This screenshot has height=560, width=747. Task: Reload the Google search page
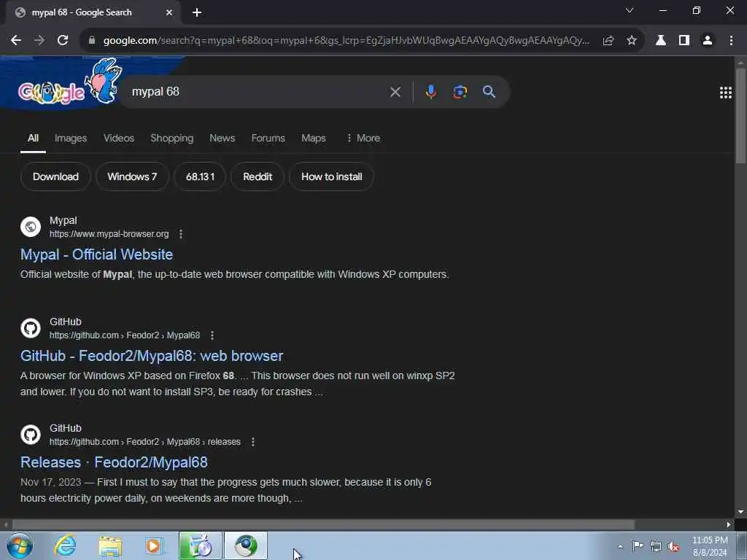pos(63,41)
